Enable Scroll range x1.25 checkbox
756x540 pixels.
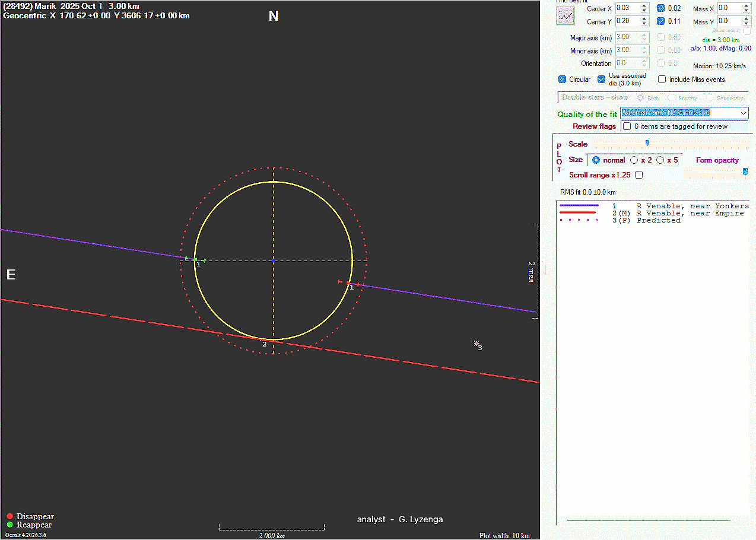pos(639,175)
